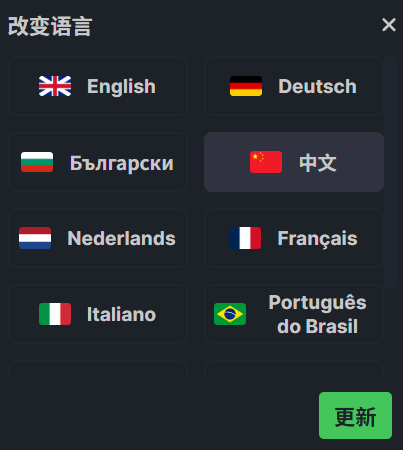Select Deutsch language option
The width and height of the screenshot is (403, 450).
294,86
